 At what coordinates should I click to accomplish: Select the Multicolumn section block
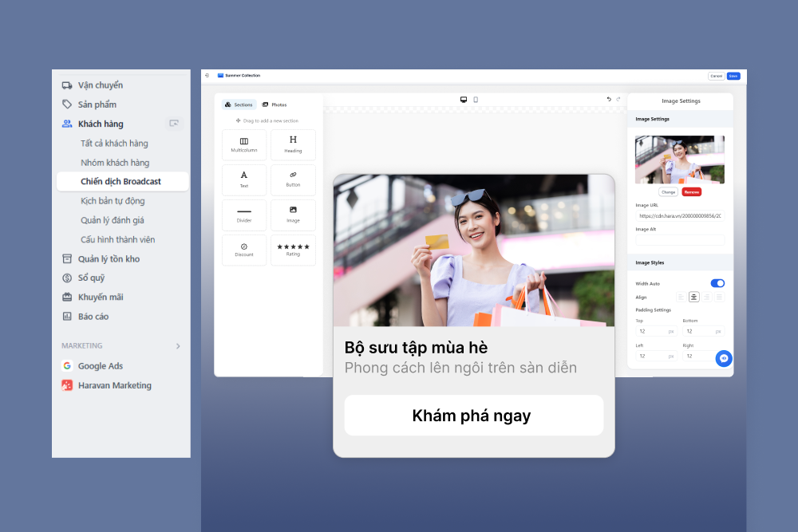pyautogui.click(x=244, y=144)
